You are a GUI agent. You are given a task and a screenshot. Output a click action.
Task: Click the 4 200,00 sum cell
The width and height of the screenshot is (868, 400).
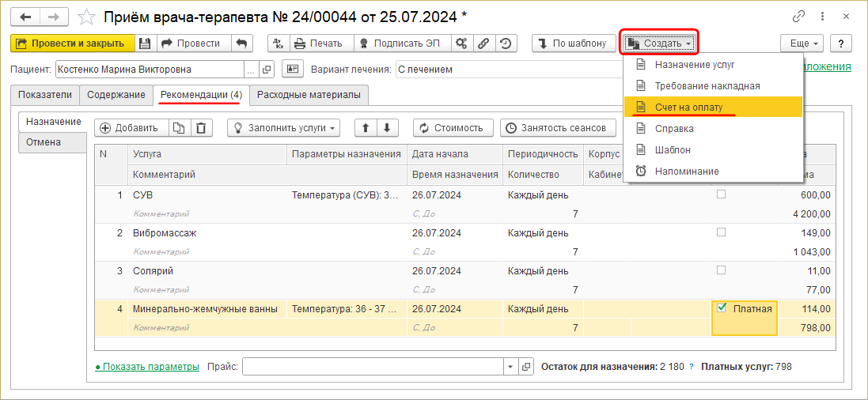pos(806,213)
